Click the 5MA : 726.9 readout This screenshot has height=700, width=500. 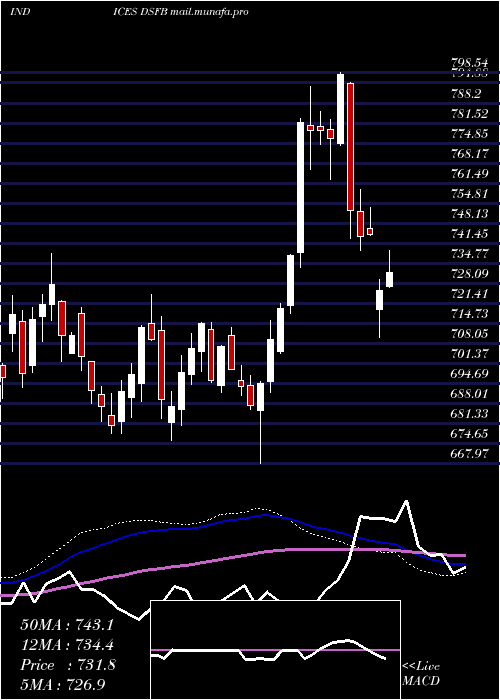point(63,684)
